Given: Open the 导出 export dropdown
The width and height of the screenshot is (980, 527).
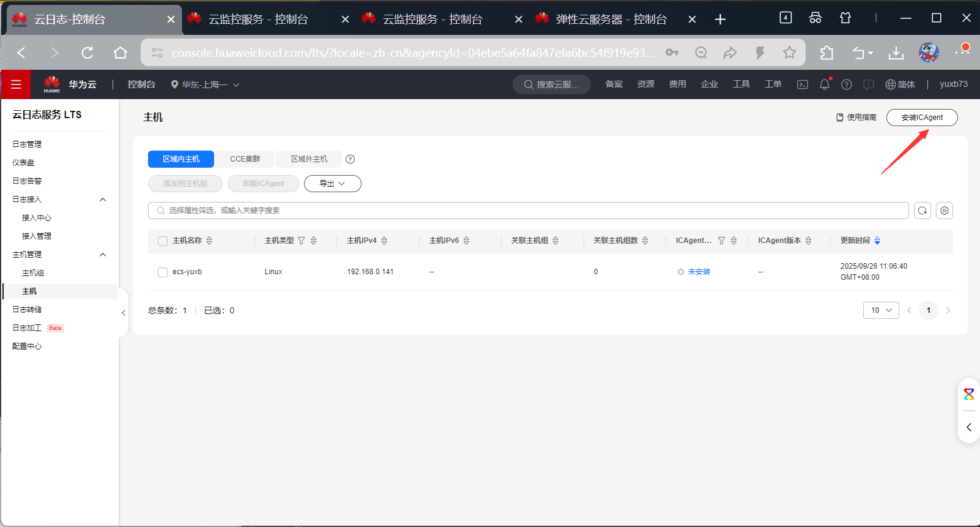Looking at the screenshot, I should pyautogui.click(x=332, y=184).
